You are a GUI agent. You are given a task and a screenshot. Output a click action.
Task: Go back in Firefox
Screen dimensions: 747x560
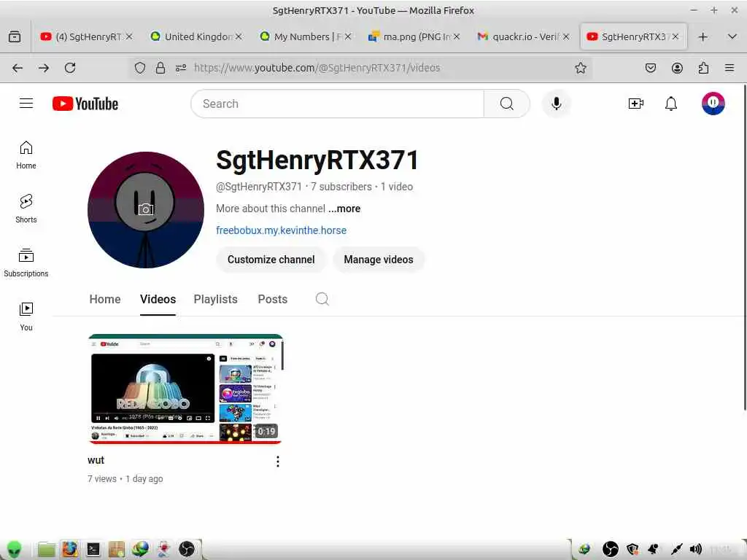click(18, 68)
